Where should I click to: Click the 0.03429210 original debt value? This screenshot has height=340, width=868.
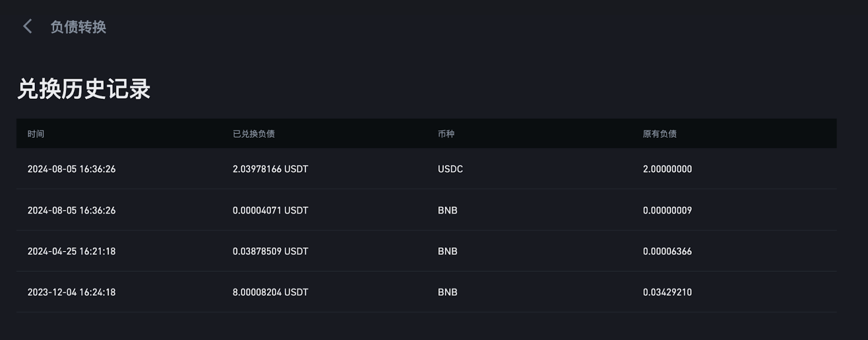tap(667, 292)
